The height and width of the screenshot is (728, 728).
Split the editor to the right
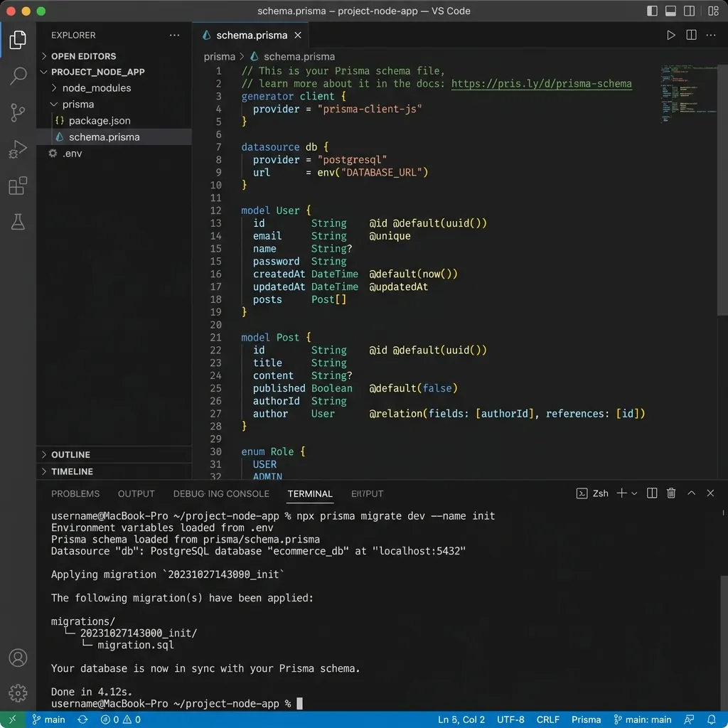tap(691, 36)
